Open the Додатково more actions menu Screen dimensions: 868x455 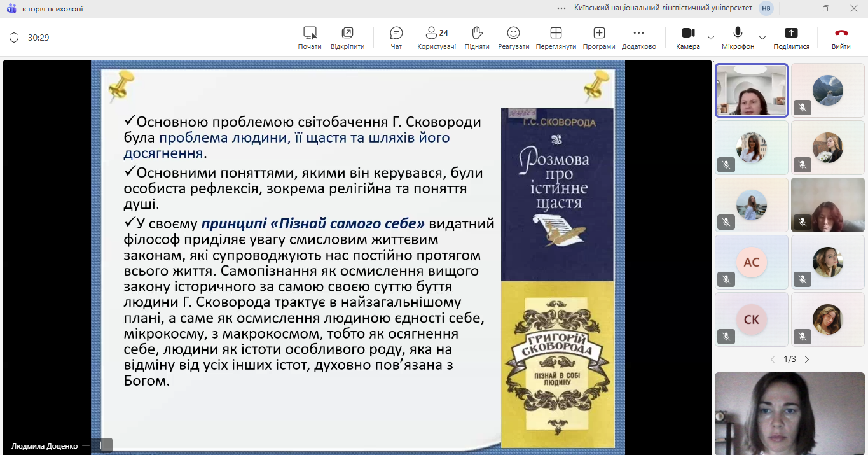coord(638,38)
